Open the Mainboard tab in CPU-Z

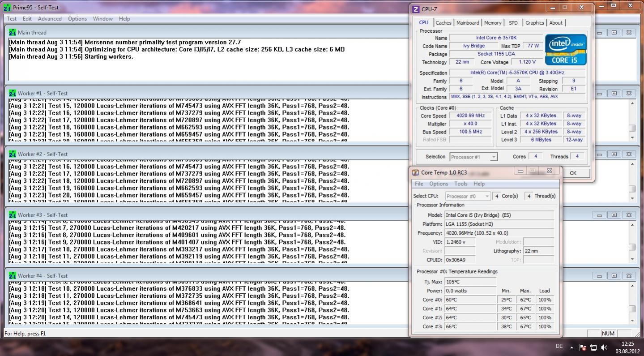pos(468,23)
